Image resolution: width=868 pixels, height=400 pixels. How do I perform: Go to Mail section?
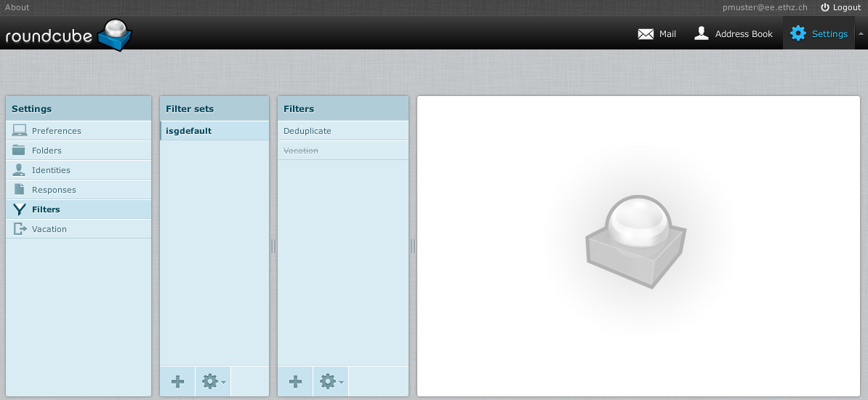pos(657,33)
